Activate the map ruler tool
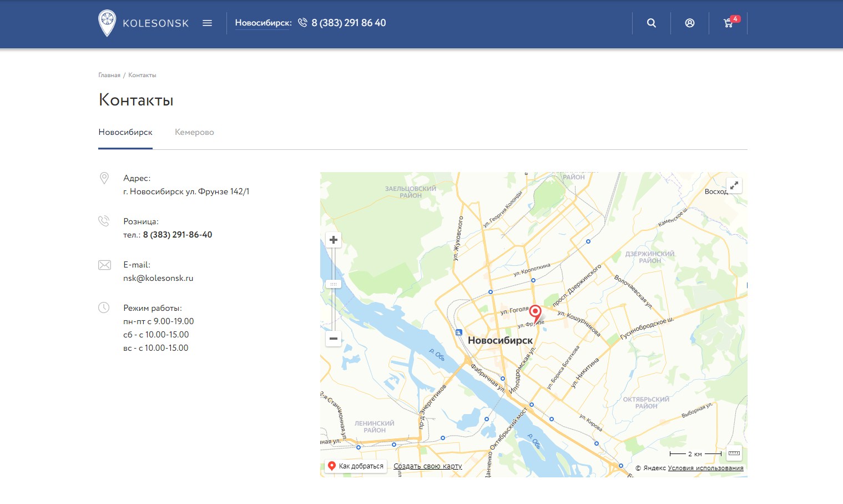 pos(734,453)
